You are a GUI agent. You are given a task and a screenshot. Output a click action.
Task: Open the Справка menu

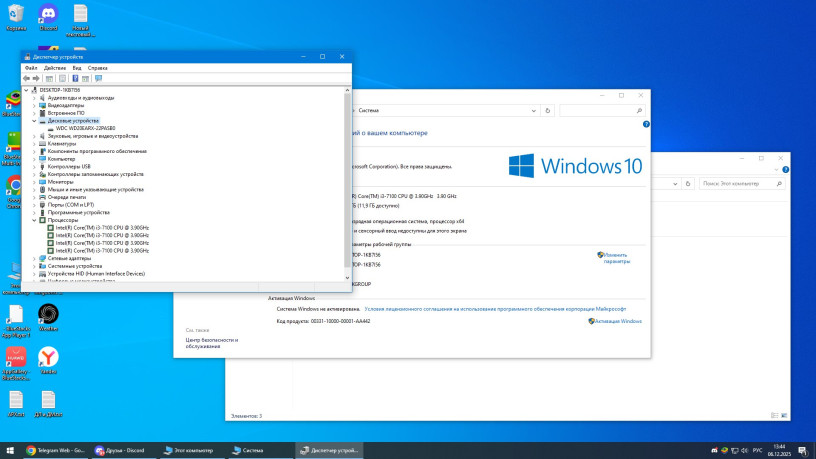97,67
